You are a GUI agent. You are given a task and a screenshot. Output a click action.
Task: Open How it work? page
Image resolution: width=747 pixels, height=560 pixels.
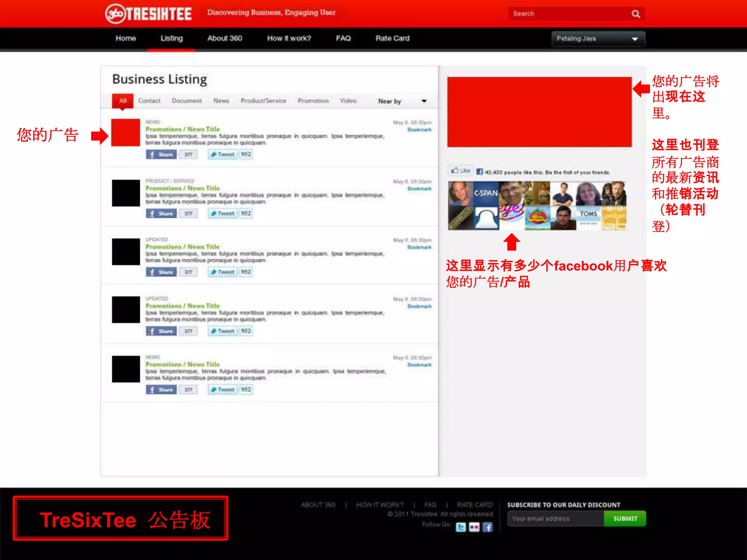pyautogui.click(x=289, y=38)
